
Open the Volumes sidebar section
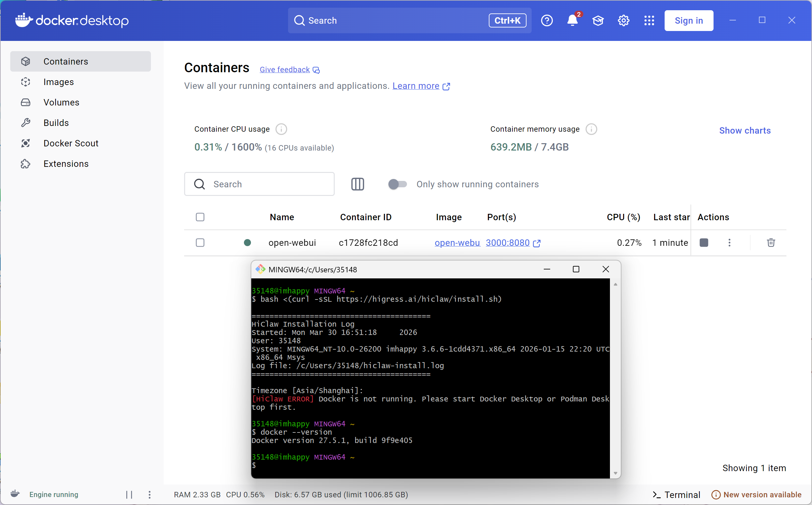click(x=61, y=102)
